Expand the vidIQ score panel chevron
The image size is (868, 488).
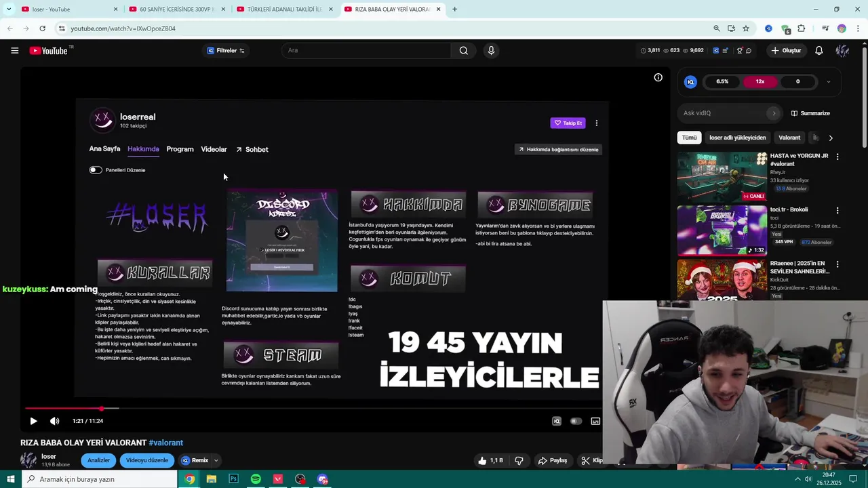[x=828, y=82]
